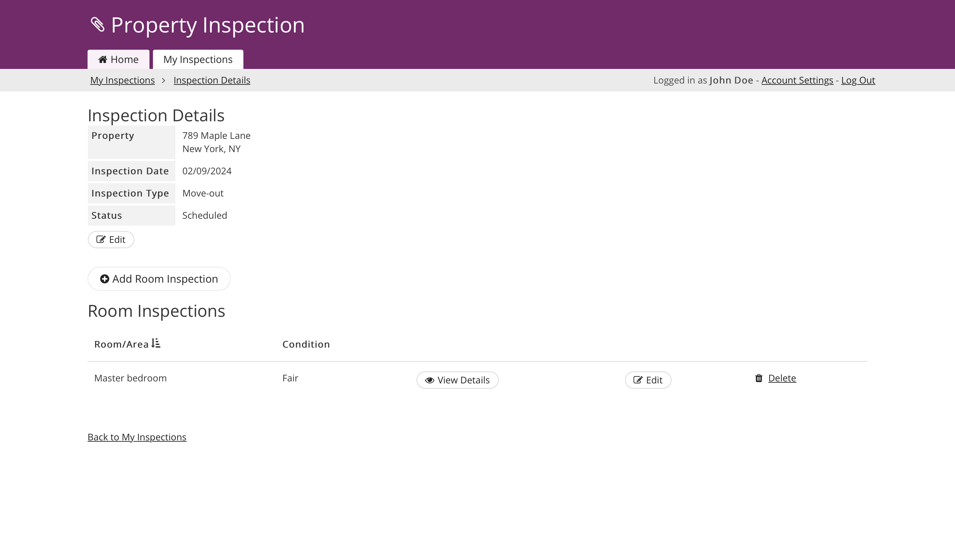Viewport: 955px width, 560px height.
Task: Follow the Back to My Inspections link
Action: (137, 437)
